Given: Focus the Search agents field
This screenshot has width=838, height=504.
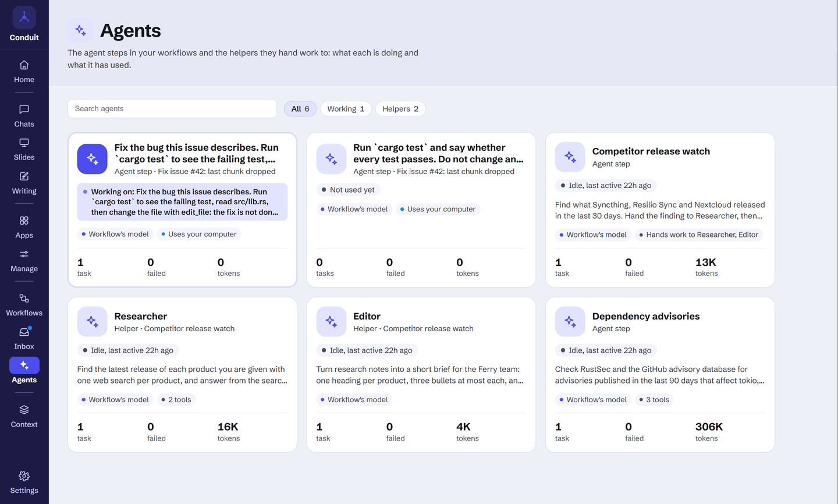Looking at the screenshot, I should pyautogui.click(x=172, y=109).
